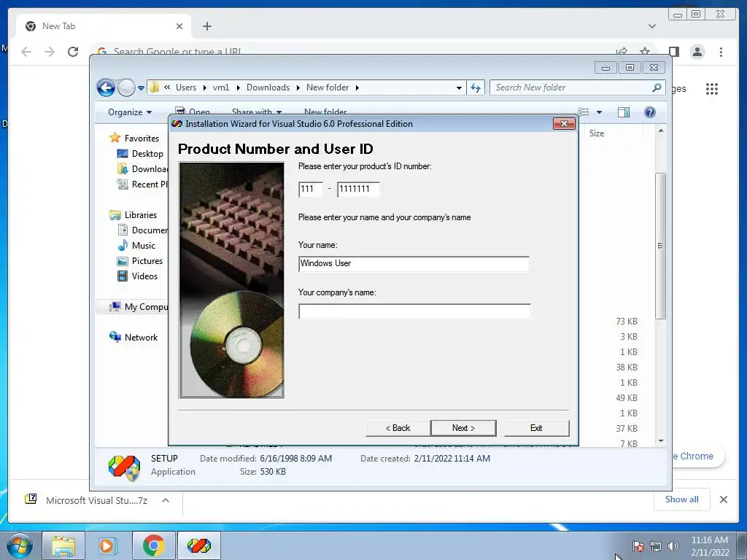The height and width of the screenshot is (560, 747).
Task: Click the magnifier icon in Explorer search
Action: [657, 87]
